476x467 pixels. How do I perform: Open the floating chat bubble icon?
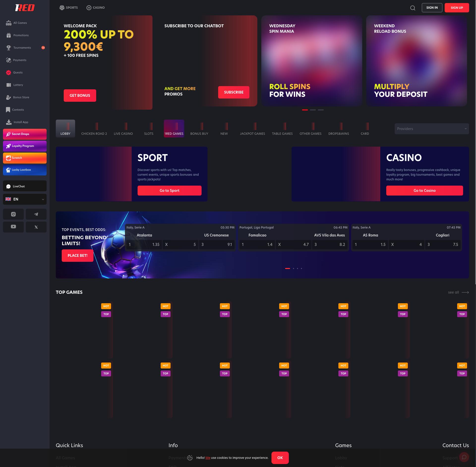click(464, 457)
